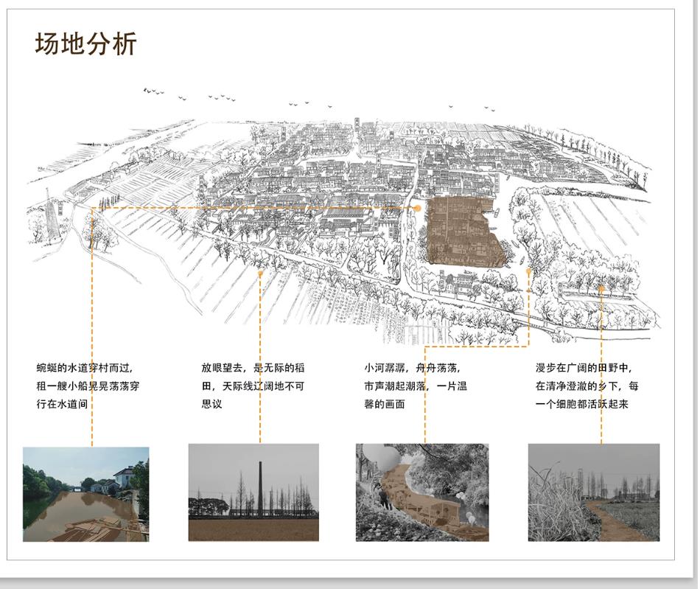Viewport: 700px width, 589px height.
Task: Select the canal and boat photo thumbnail
Action: point(86,495)
